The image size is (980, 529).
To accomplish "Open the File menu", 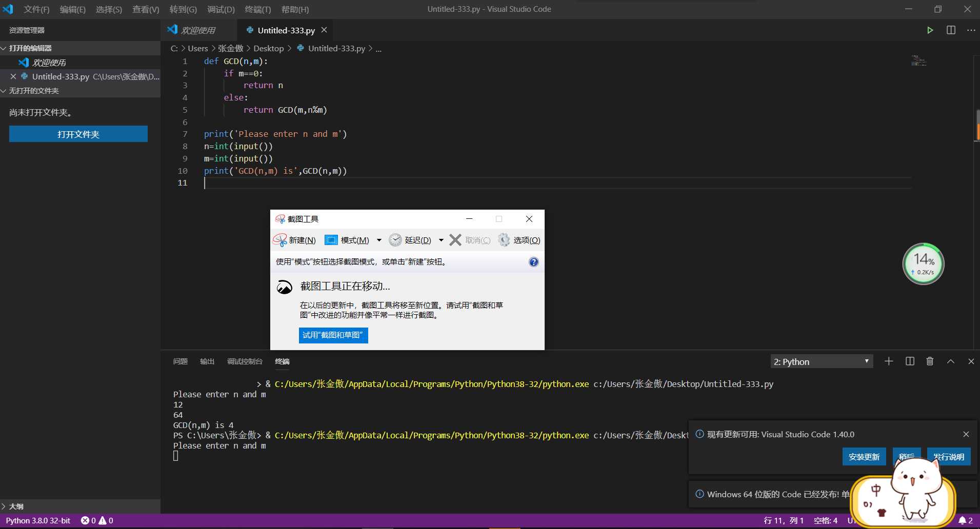I will point(36,9).
